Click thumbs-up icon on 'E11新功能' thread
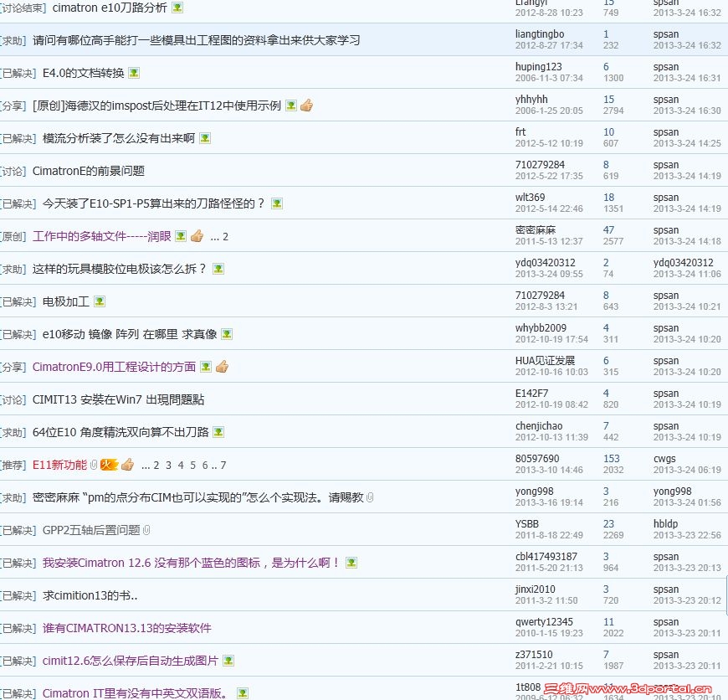The image size is (728, 700). pyautogui.click(x=128, y=465)
